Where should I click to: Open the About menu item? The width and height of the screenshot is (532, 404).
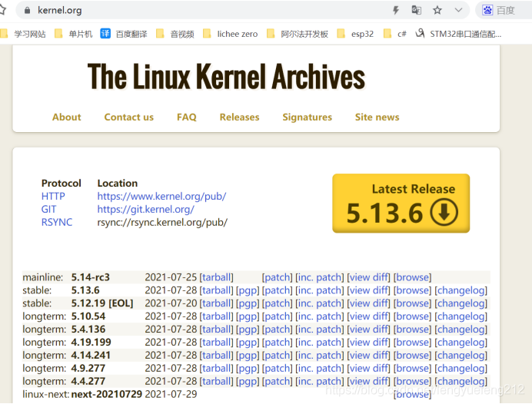(x=66, y=118)
